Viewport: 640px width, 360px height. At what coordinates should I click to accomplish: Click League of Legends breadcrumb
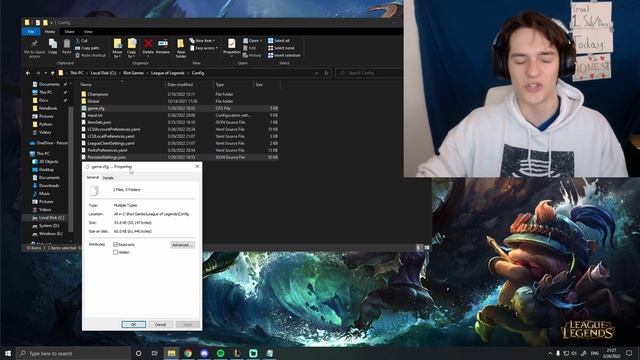(x=167, y=73)
